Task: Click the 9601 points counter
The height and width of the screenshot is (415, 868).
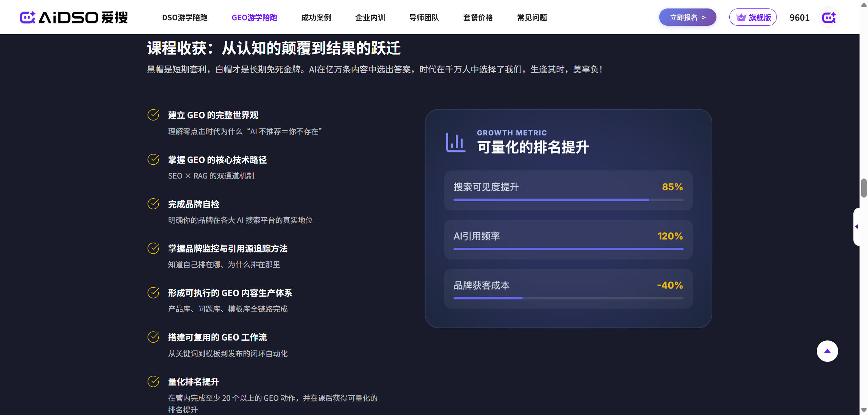Action: click(x=799, y=17)
